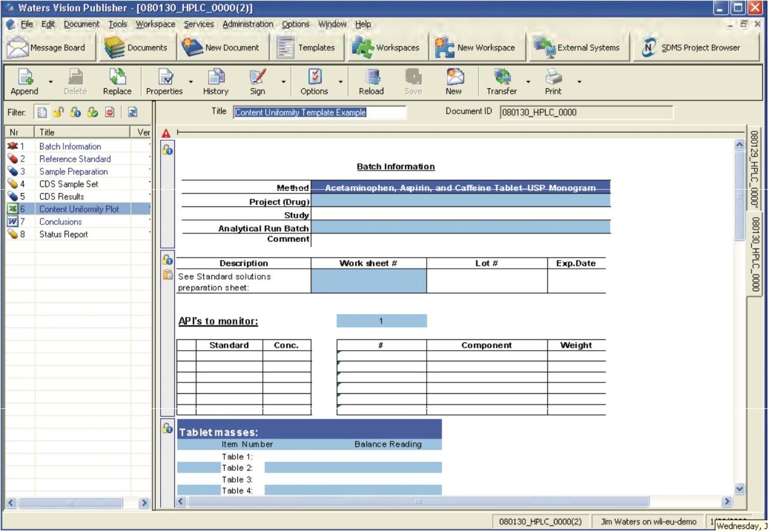
Task: Expand the Append dropdown arrow
Action: 50,82
